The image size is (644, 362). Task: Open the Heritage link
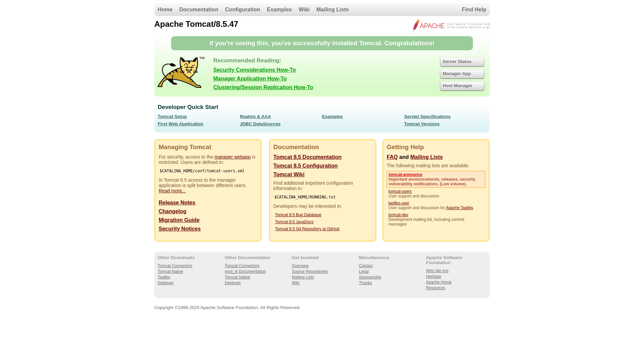433,277
